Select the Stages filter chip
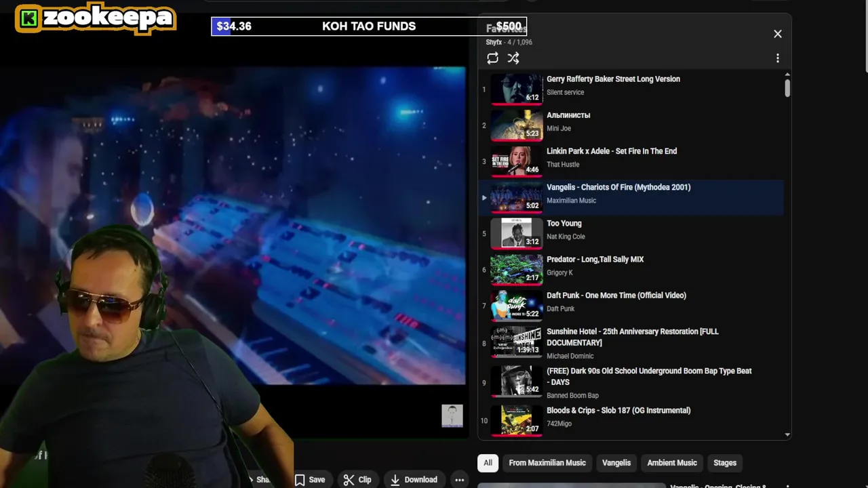The height and width of the screenshot is (488, 868). (x=725, y=463)
